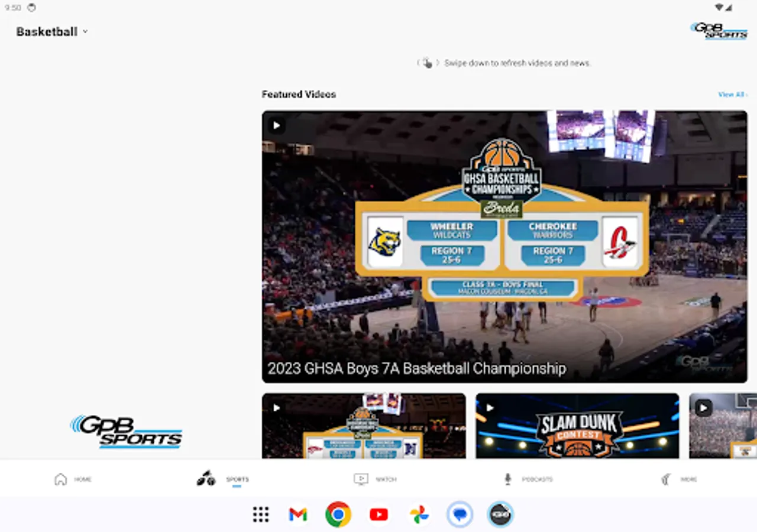Image resolution: width=757 pixels, height=532 pixels.
Task: Open Messages from the taskbar
Action: click(460, 514)
